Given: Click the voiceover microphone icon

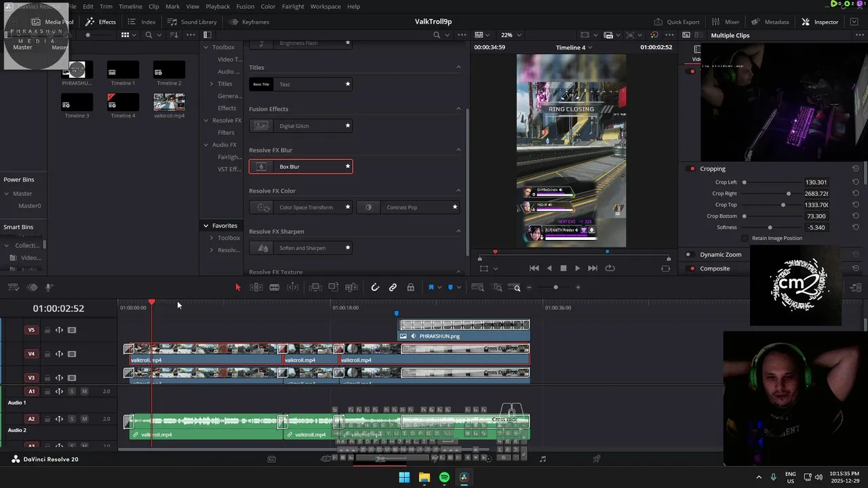Looking at the screenshot, I should tap(49, 287).
